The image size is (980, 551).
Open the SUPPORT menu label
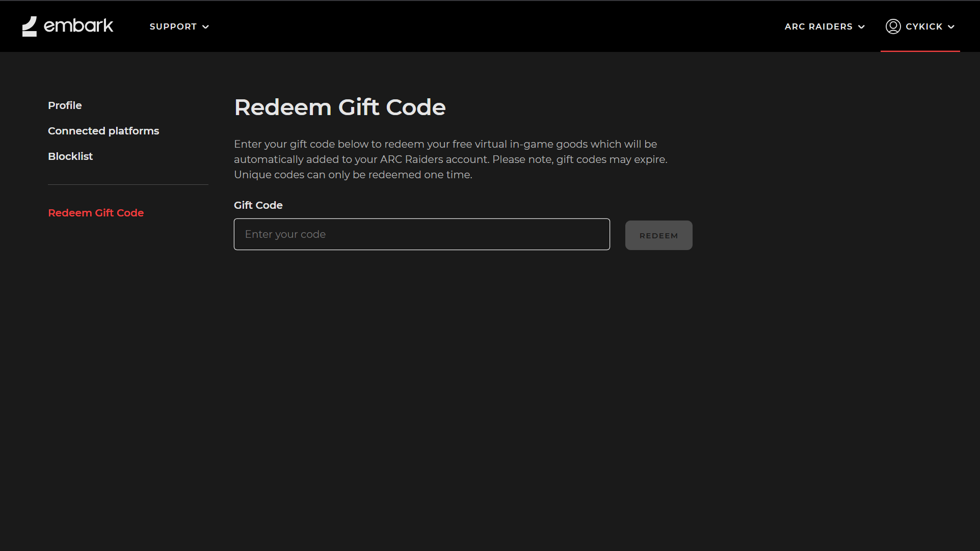pos(173,26)
